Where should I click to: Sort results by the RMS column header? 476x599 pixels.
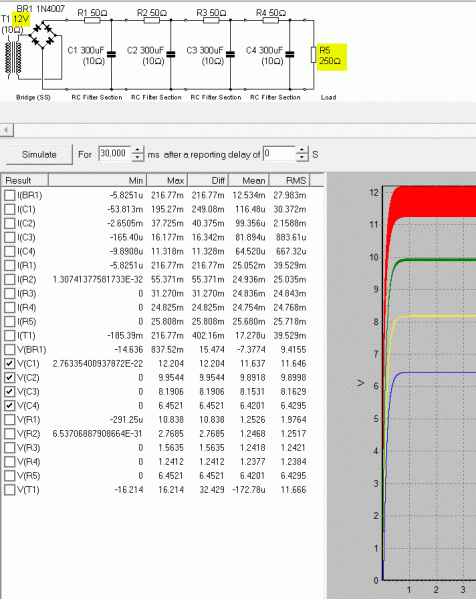tap(290, 180)
